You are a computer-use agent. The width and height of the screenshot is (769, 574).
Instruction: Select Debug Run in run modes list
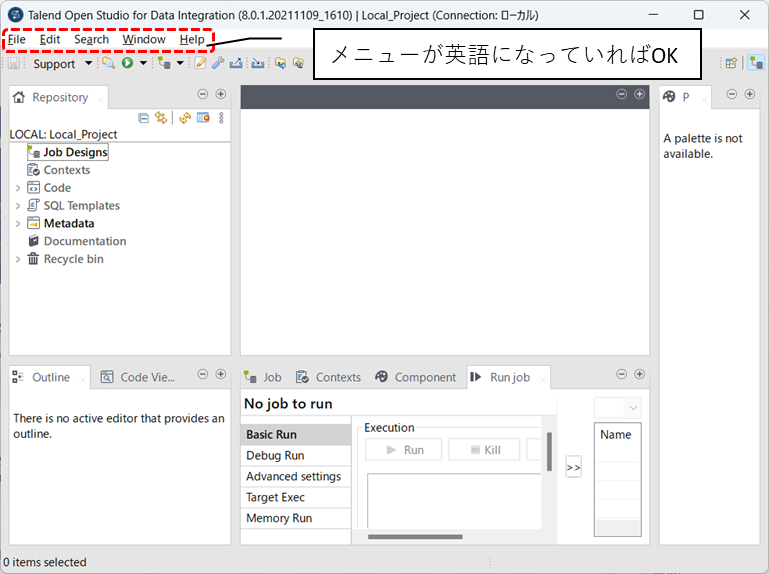pyautogui.click(x=296, y=456)
